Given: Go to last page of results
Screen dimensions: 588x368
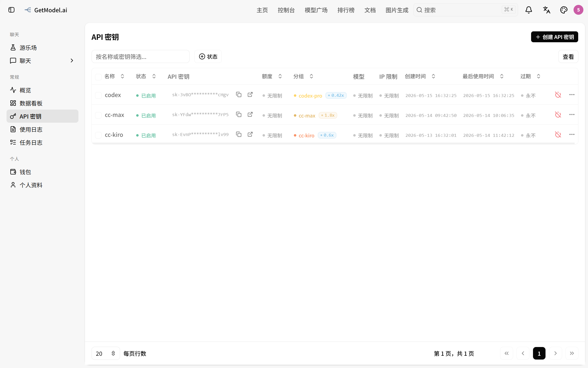Looking at the screenshot, I should [572, 353].
